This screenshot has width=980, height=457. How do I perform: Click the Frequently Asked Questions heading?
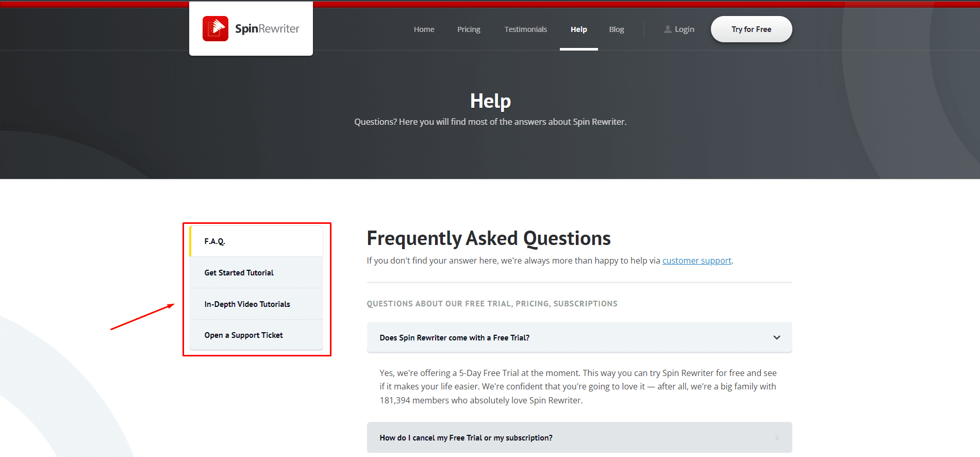tap(489, 238)
